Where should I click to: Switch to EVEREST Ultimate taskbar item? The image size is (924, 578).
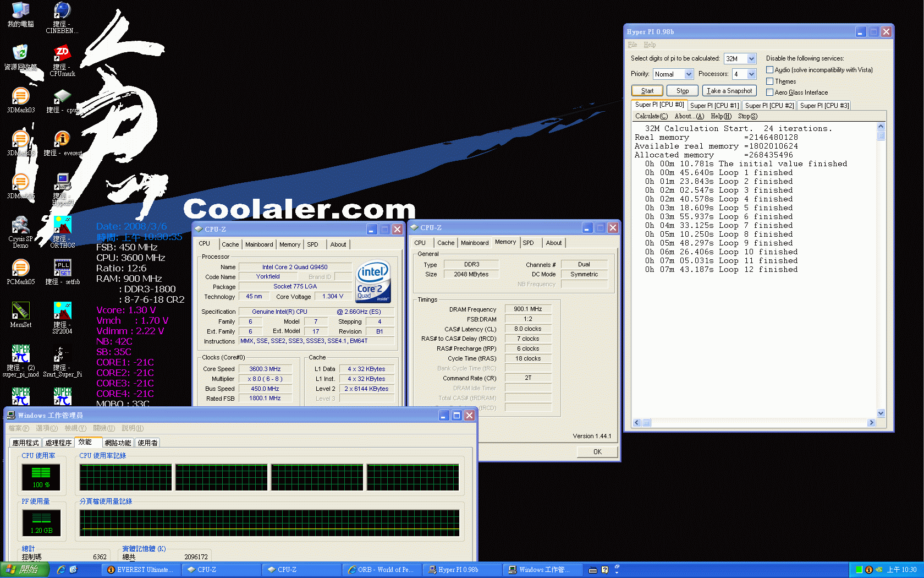point(140,570)
